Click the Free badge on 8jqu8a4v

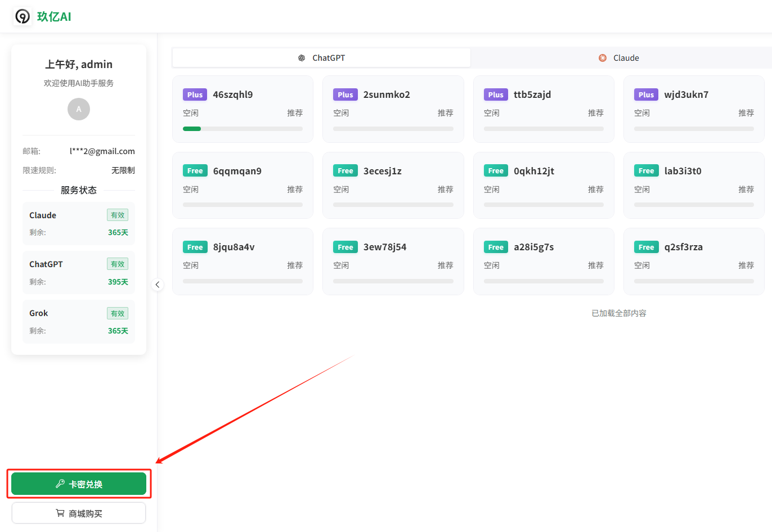[x=195, y=247]
